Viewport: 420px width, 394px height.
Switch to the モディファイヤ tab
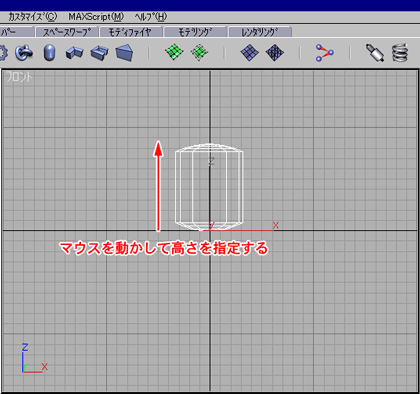tap(131, 32)
